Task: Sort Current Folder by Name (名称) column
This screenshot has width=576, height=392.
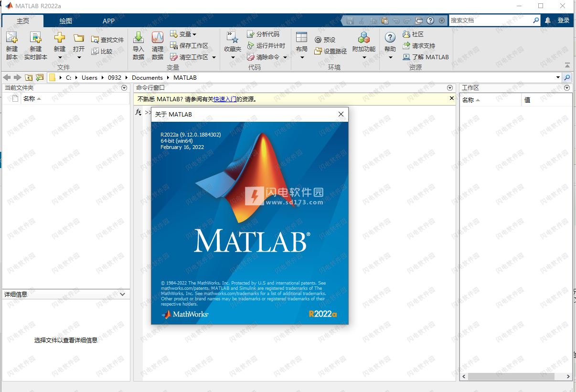Action: click(x=74, y=99)
